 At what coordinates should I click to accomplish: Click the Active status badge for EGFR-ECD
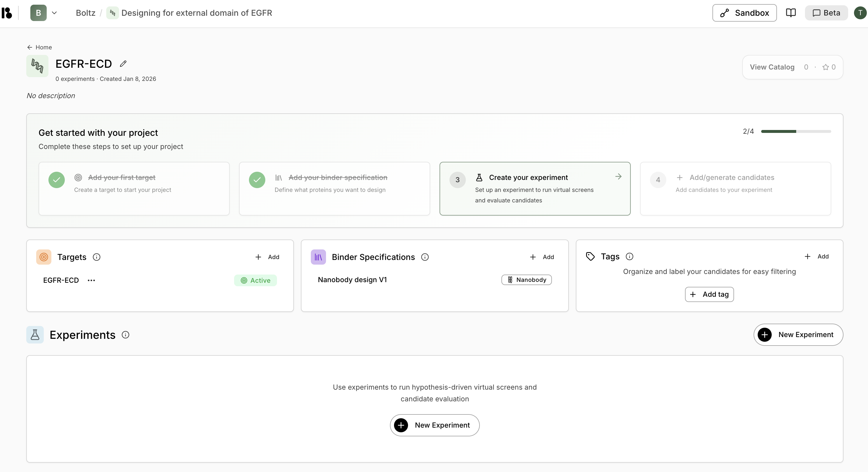click(x=255, y=280)
